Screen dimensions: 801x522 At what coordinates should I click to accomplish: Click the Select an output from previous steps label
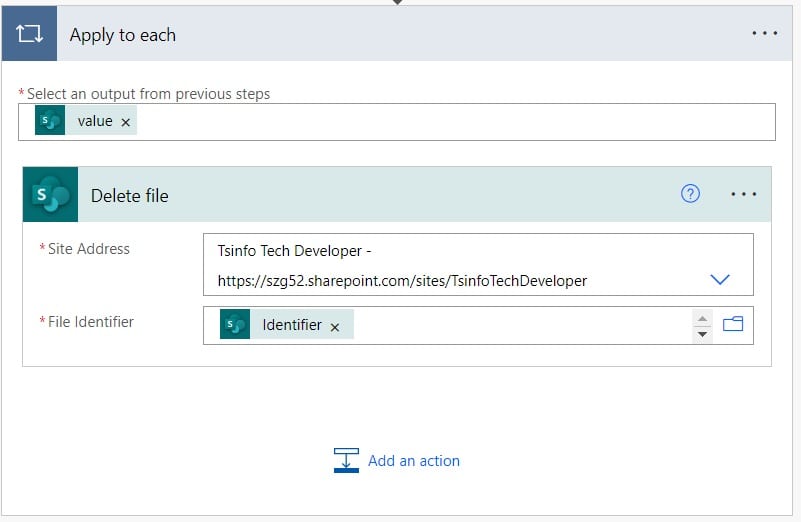tap(148, 94)
